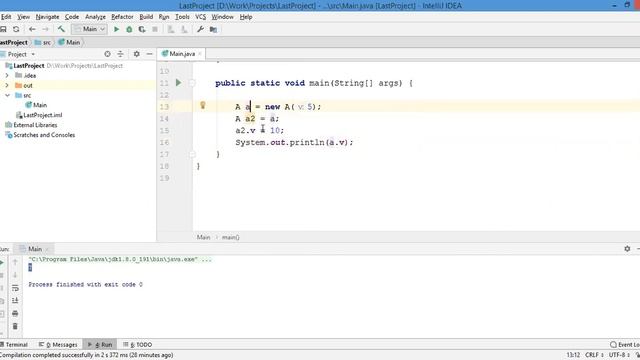Open the Messages tool window
This screenshot has height=360, width=640.
point(58,344)
